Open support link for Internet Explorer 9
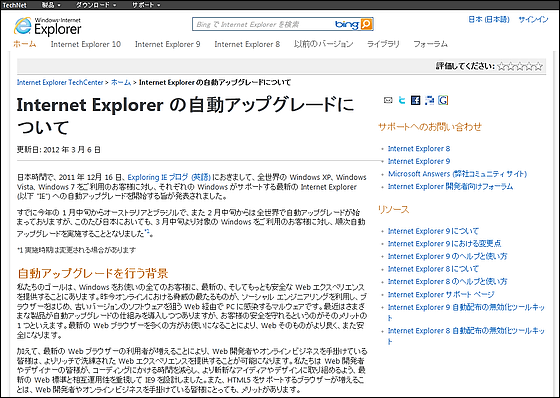The width and height of the screenshot is (560, 398). click(x=419, y=161)
